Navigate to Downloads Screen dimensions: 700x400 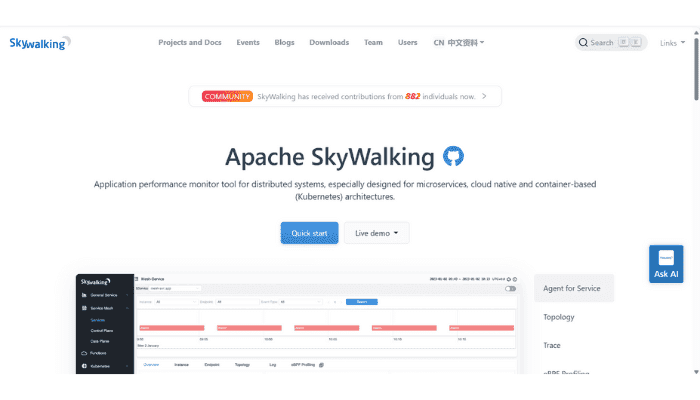[329, 42]
